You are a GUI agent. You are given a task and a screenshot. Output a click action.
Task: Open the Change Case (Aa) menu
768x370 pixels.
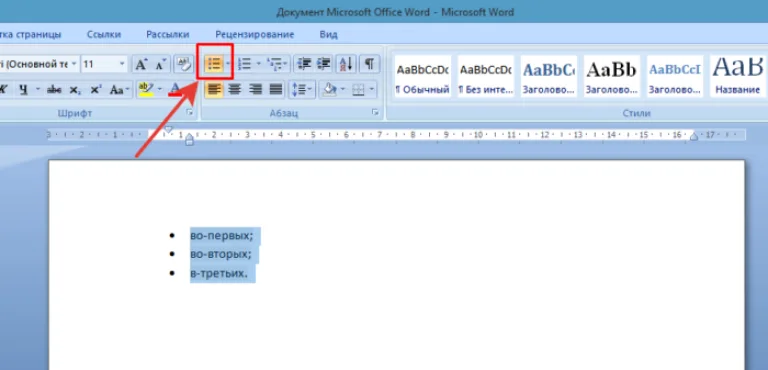pos(119,90)
